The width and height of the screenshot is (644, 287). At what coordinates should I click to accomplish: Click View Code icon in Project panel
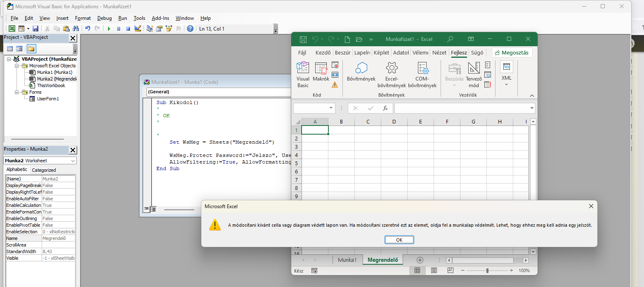coord(10,49)
